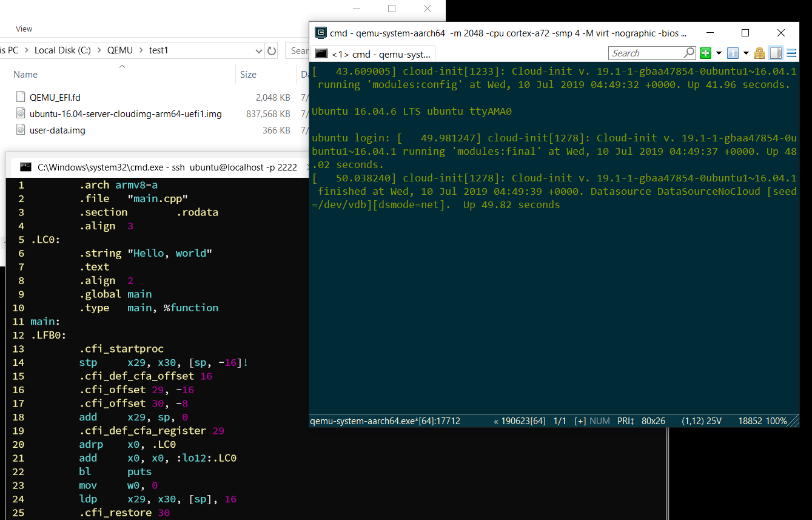The height and width of the screenshot is (520, 812).
Task: Select the cmd - qemu-syst tab
Action: 376,53
